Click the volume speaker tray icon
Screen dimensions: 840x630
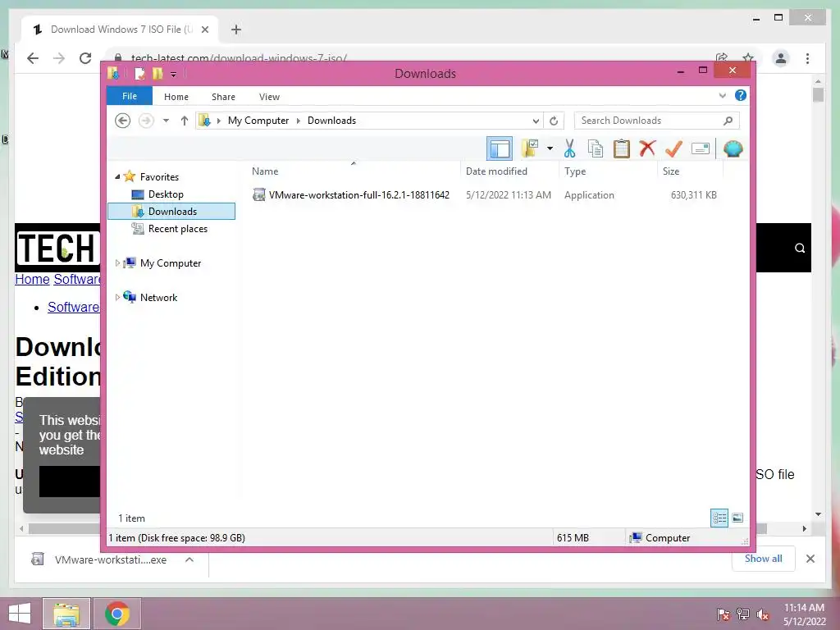[762, 614]
